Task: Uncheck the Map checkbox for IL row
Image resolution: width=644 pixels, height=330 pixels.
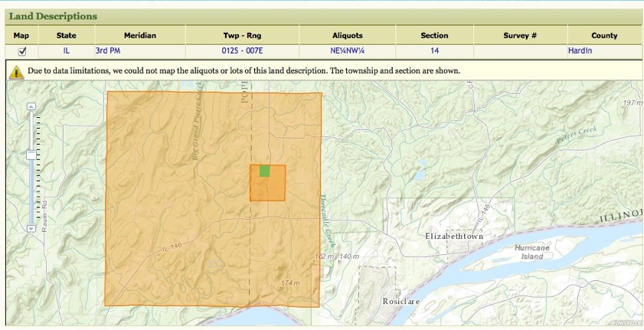Action: [x=22, y=51]
